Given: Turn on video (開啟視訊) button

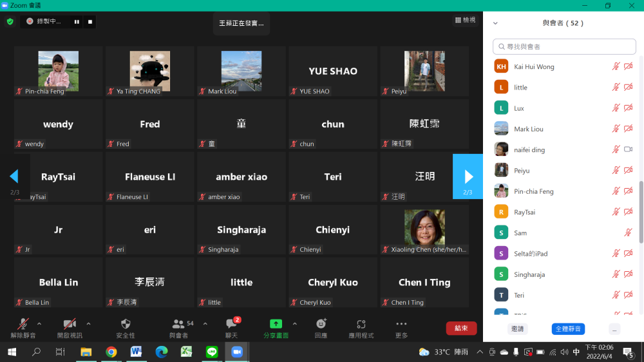Looking at the screenshot, I should 70,324.
